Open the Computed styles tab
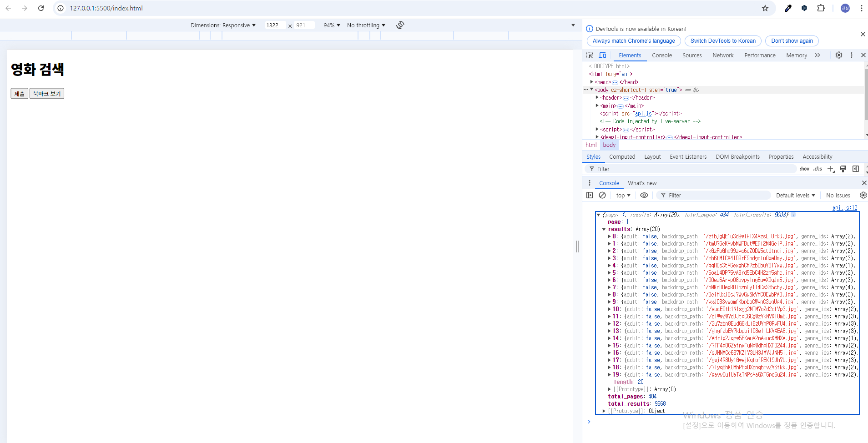Viewport: 868px width, 443px height. click(622, 156)
